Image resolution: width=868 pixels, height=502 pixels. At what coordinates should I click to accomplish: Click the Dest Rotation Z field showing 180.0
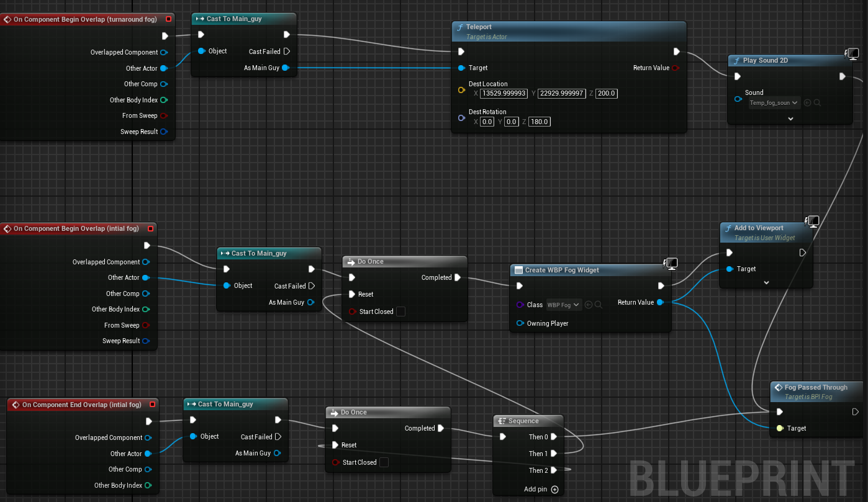(539, 122)
